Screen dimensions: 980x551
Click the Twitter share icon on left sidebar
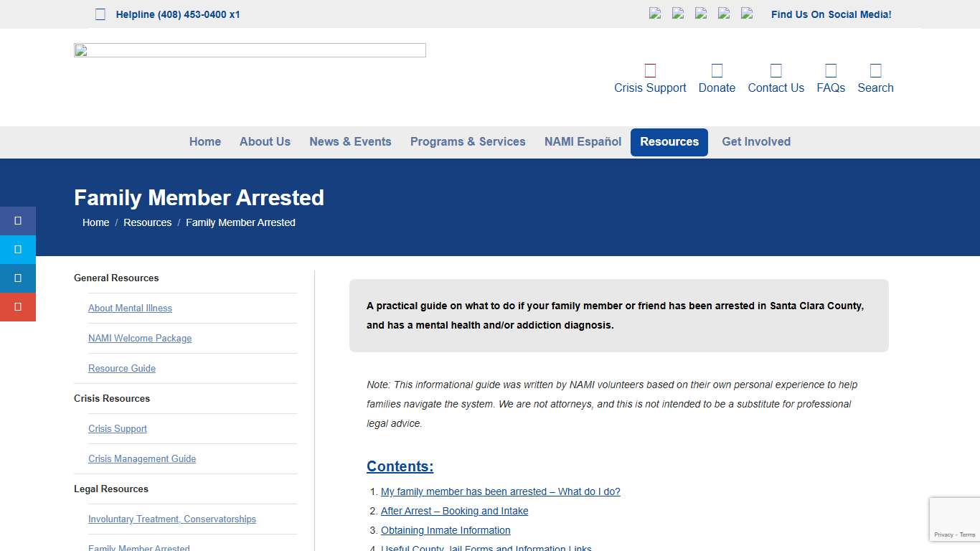18,250
